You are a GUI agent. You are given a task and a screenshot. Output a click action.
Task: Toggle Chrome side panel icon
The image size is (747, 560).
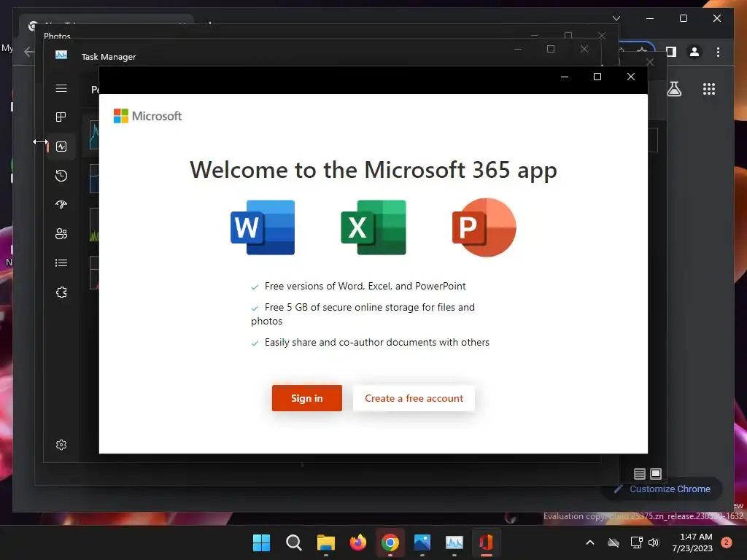coord(671,52)
